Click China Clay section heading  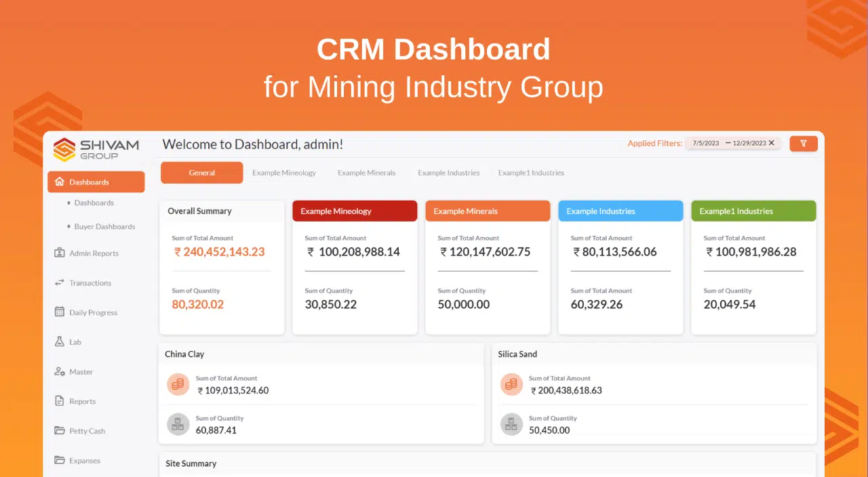pyautogui.click(x=184, y=354)
